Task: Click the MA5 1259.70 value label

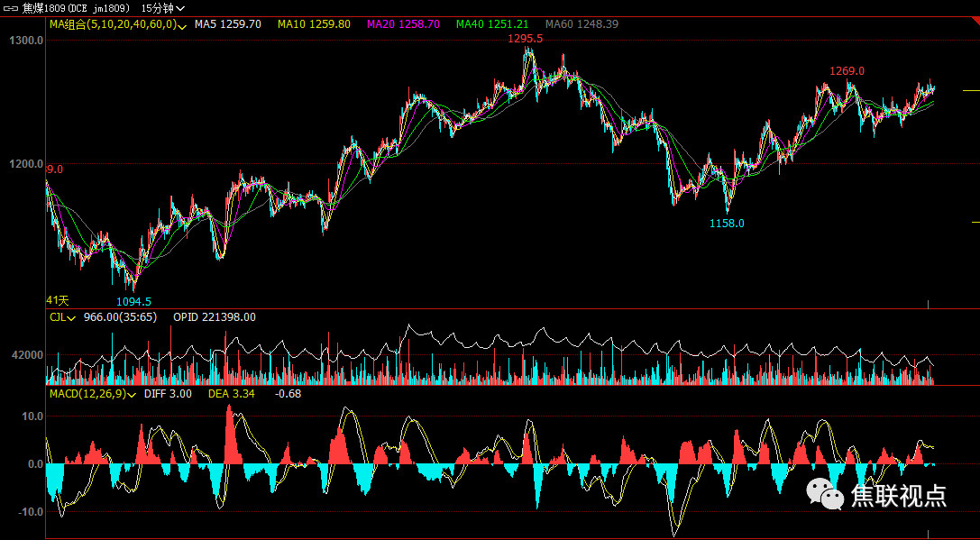Action: point(227,24)
